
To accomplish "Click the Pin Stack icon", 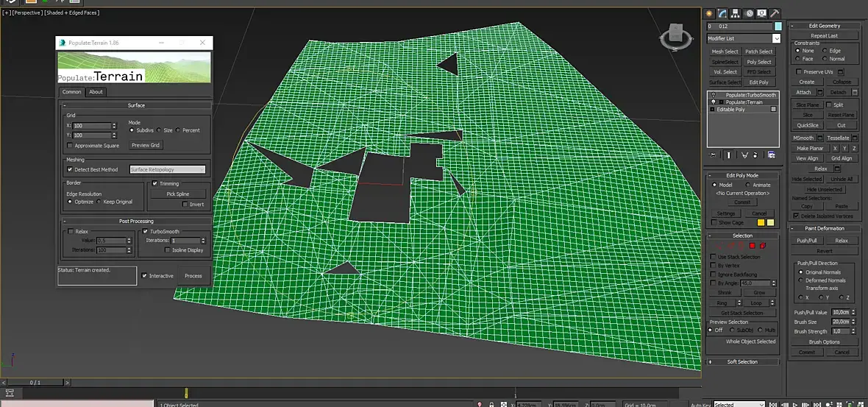I will click(713, 155).
